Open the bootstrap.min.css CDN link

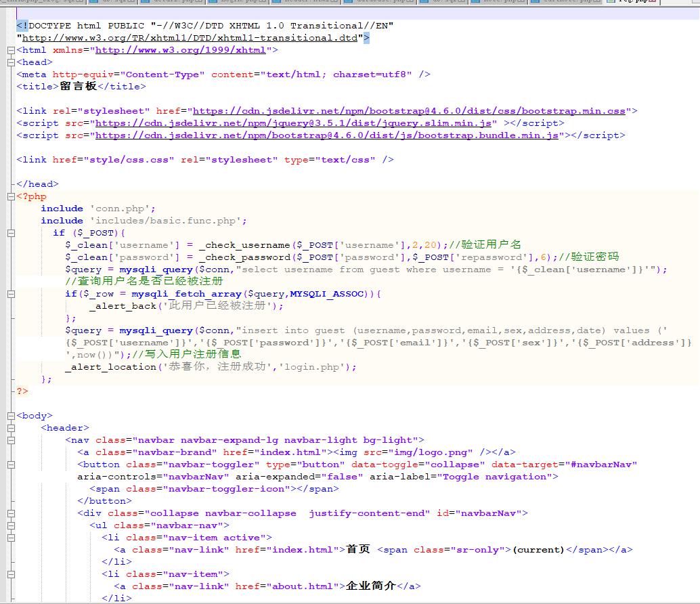pyautogui.click(x=409, y=111)
